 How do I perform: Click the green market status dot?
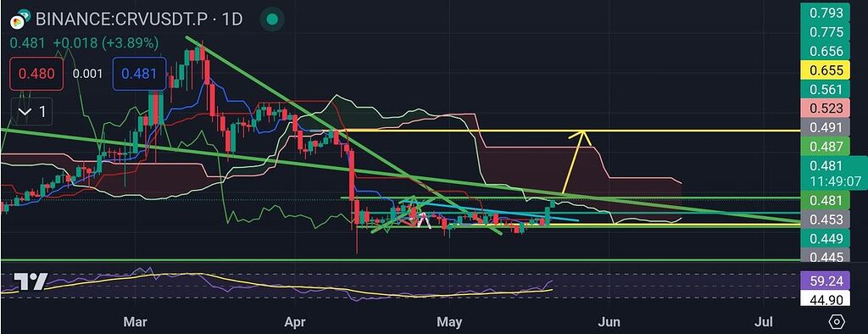click(x=271, y=19)
